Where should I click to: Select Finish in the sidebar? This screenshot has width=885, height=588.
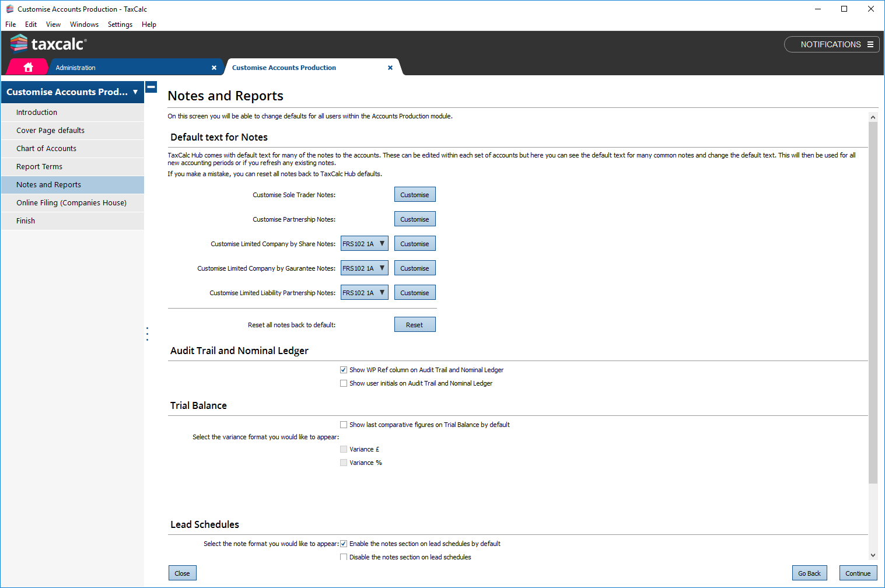pyautogui.click(x=72, y=221)
